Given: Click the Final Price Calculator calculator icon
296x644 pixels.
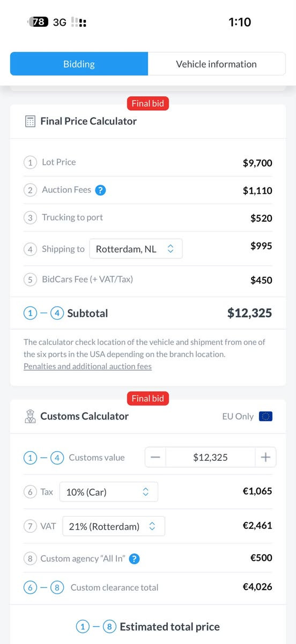Looking at the screenshot, I should click(30, 121).
